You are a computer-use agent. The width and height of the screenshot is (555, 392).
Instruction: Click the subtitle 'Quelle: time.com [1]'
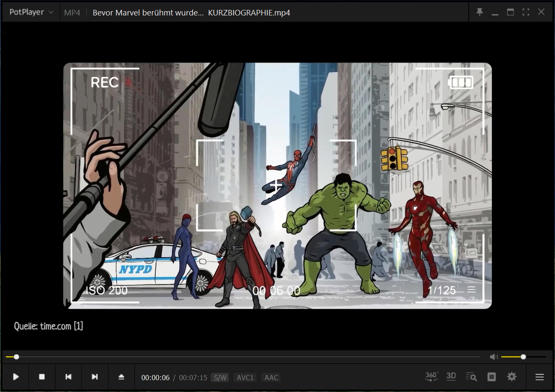(x=48, y=326)
